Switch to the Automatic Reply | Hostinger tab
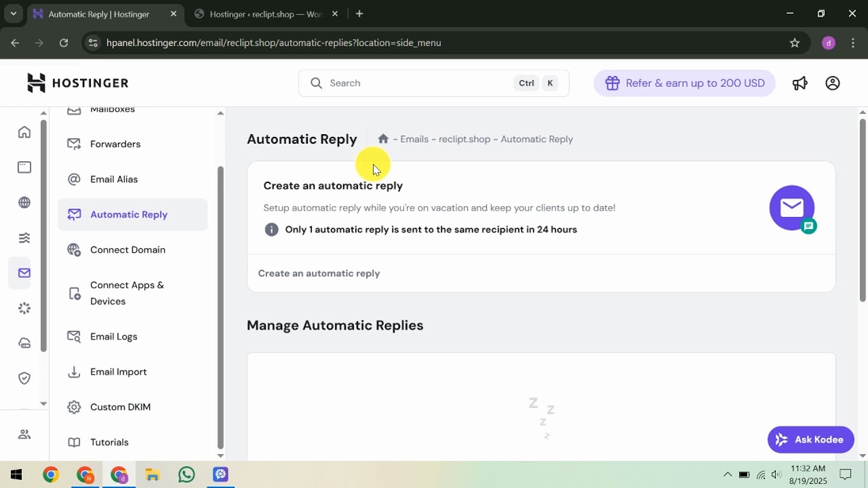Screen dimensions: 868x488 click(105, 14)
